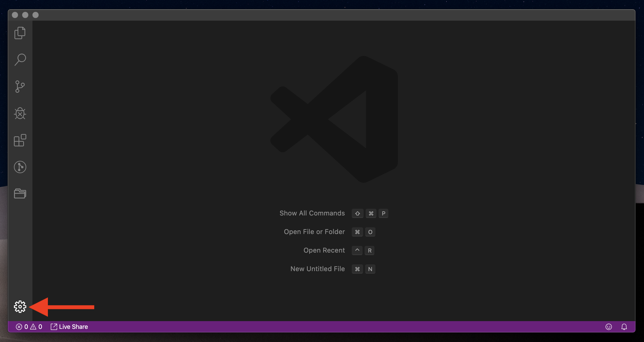Open the Explorer view in activity bar
Image resolution: width=644 pixels, height=342 pixels.
pyautogui.click(x=20, y=33)
